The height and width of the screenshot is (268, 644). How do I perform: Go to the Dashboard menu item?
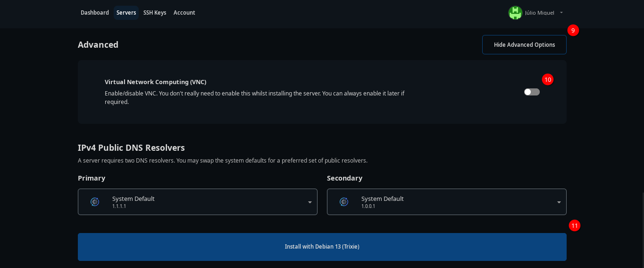(x=95, y=13)
